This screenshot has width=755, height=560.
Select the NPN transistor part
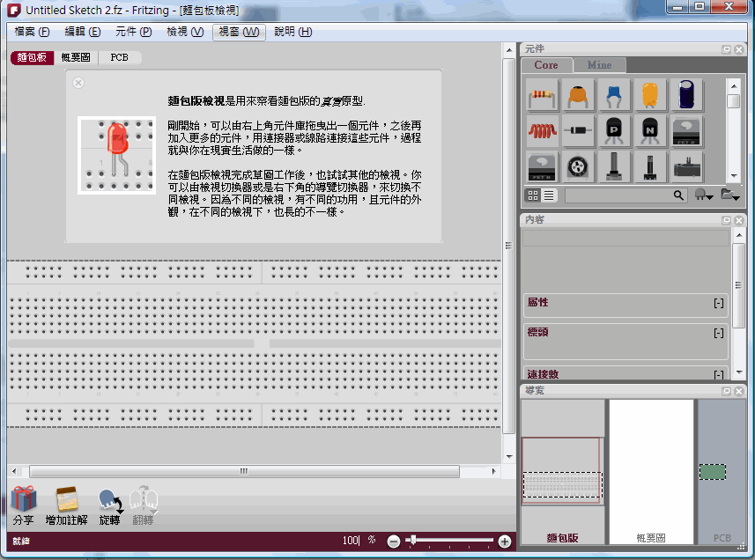(650, 131)
